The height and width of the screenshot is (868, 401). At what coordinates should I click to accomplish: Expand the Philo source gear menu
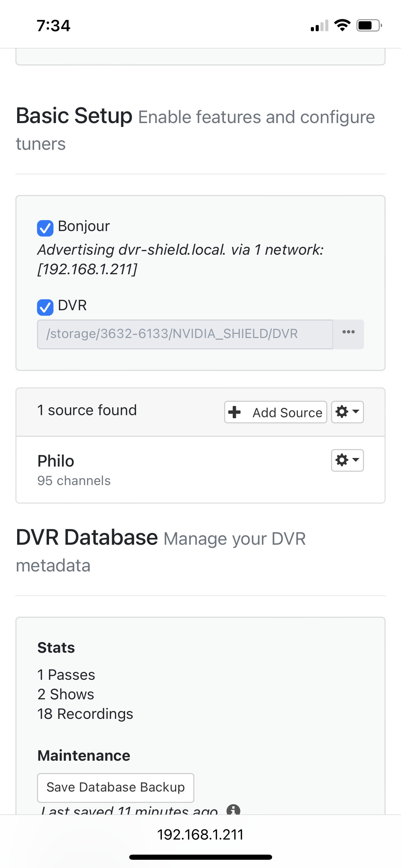(347, 460)
